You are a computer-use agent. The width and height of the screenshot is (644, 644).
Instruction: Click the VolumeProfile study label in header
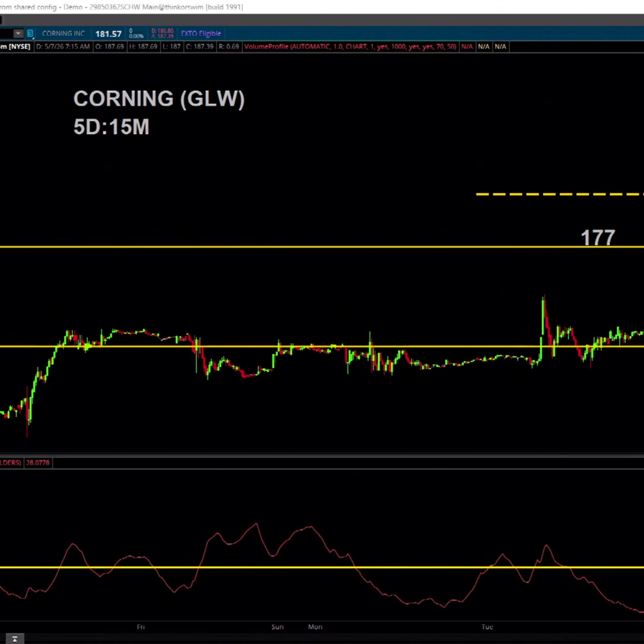350,47
